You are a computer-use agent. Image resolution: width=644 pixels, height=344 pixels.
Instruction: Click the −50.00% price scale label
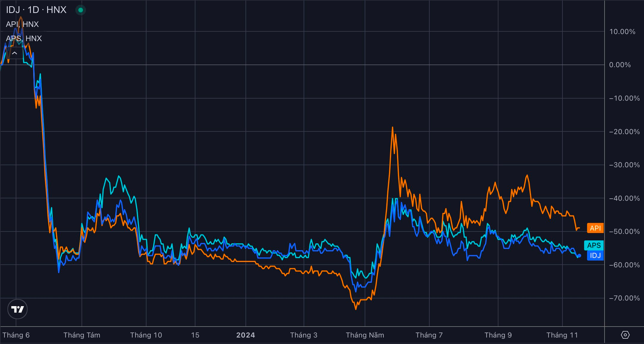coord(624,231)
